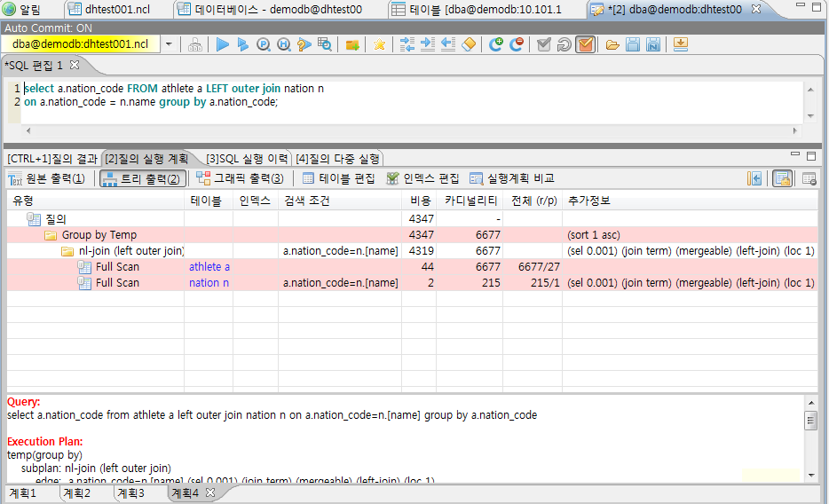Click the red minus remove editor icon

tap(517, 44)
